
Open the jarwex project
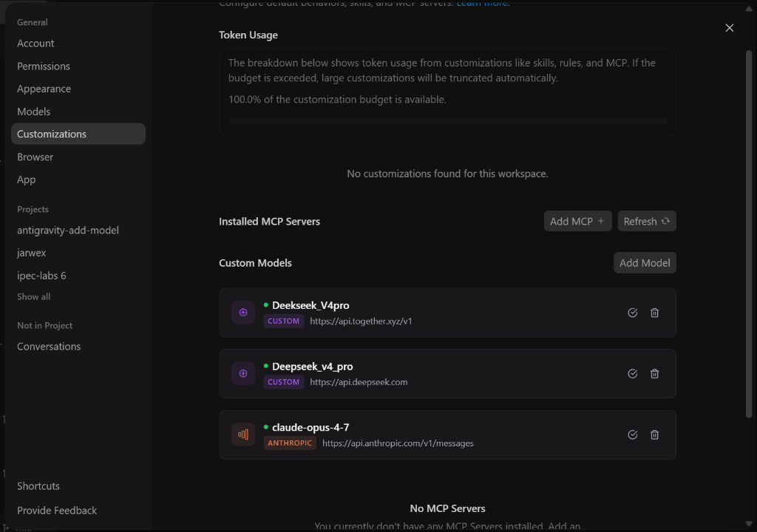coord(31,253)
